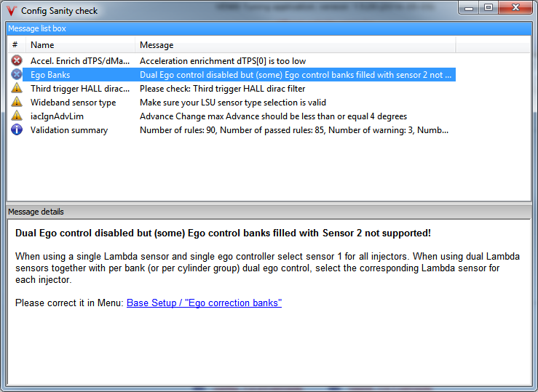Click message 'Make sure your LSU sensor type selection'

(233, 103)
